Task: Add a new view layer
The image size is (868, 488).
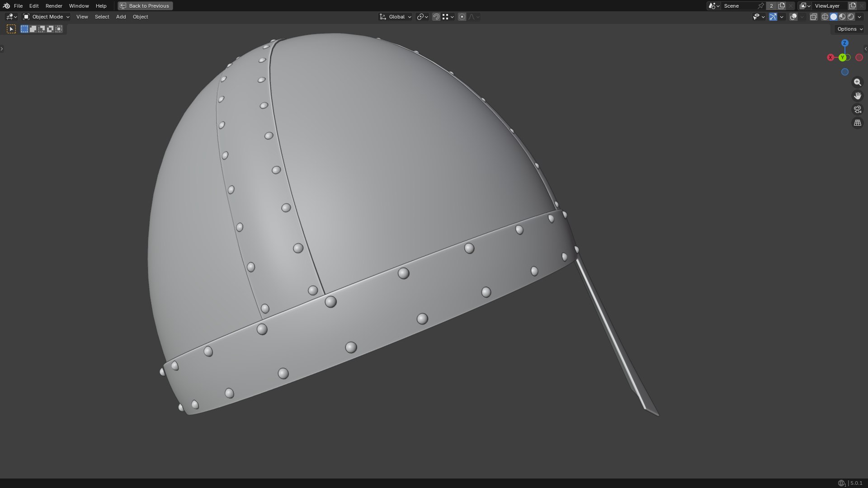Action: pyautogui.click(x=853, y=6)
